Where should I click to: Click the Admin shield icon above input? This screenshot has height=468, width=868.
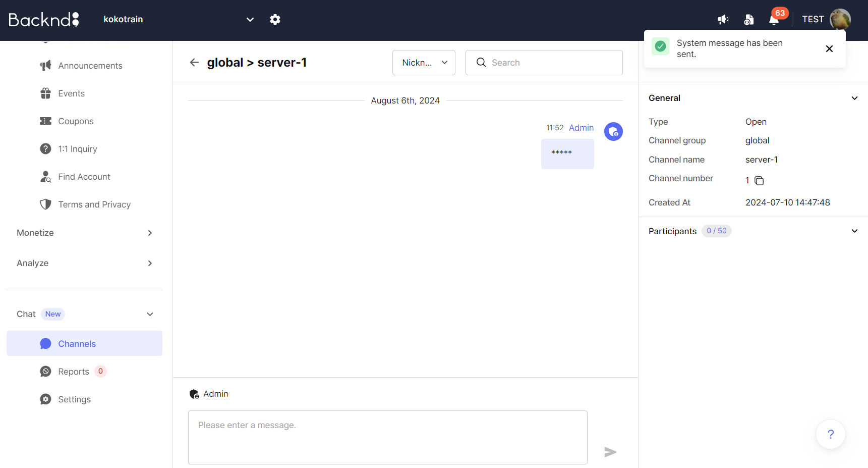tap(194, 394)
